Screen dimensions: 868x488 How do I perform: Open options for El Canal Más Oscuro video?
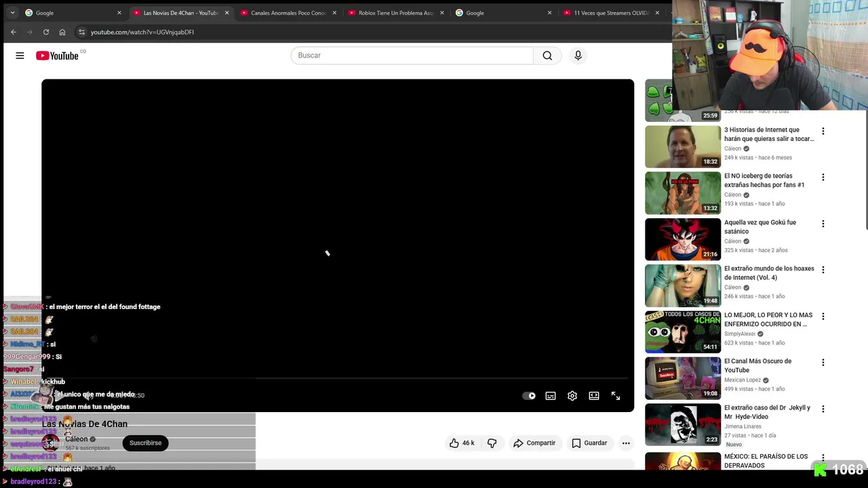click(x=823, y=363)
